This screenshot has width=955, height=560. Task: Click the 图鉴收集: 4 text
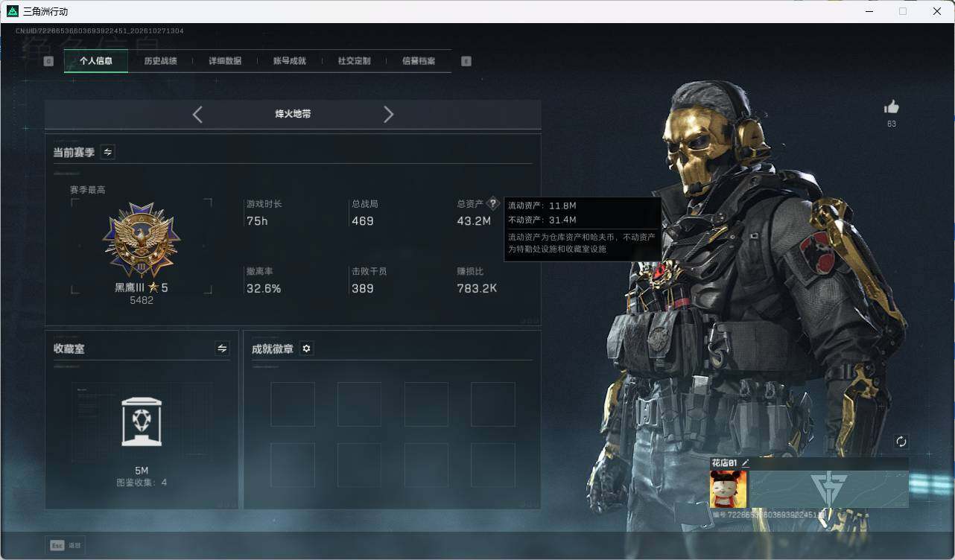[142, 483]
